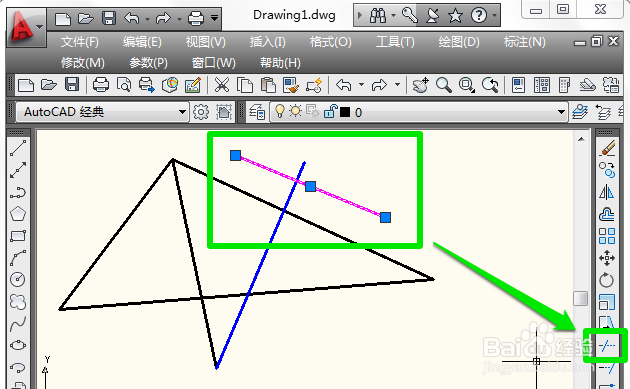Click the middle grip of selected line

(x=310, y=186)
